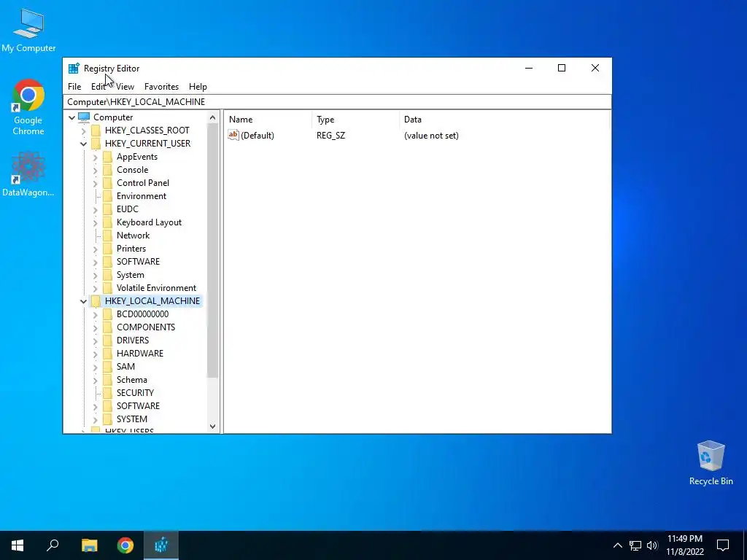
Task: Show hidden tray icons chevron
Action: 617,545
